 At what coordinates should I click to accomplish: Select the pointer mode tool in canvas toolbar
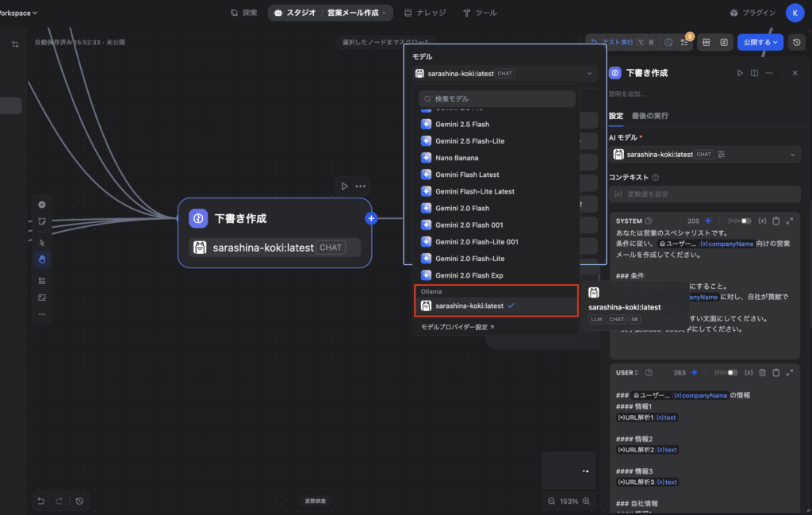coord(42,241)
